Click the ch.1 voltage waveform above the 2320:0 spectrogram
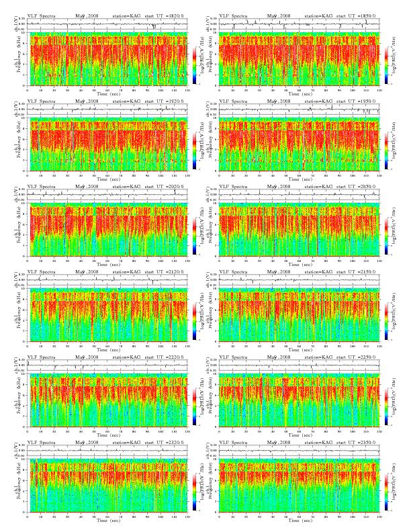The image size is (411, 532). click(x=107, y=451)
